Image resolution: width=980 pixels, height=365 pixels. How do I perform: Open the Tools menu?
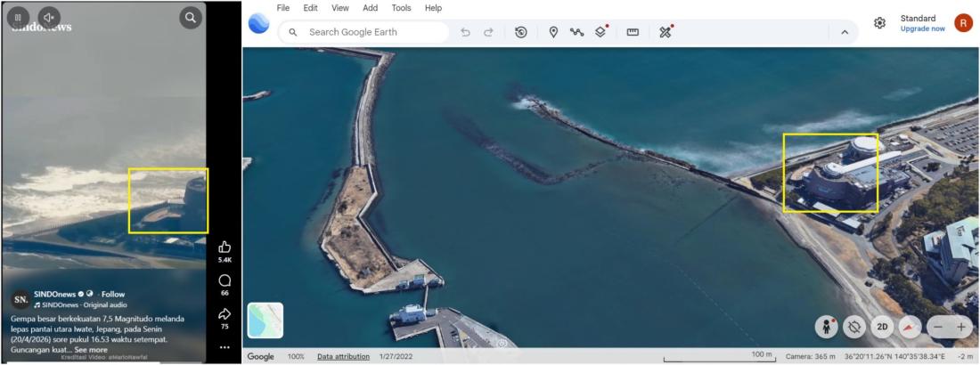tap(401, 8)
